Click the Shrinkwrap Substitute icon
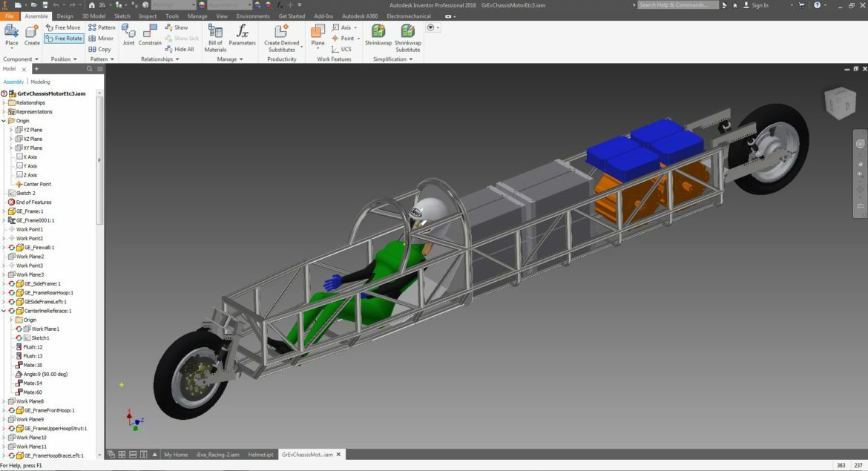Viewport: 868px width, 471px height. point(407,31)
